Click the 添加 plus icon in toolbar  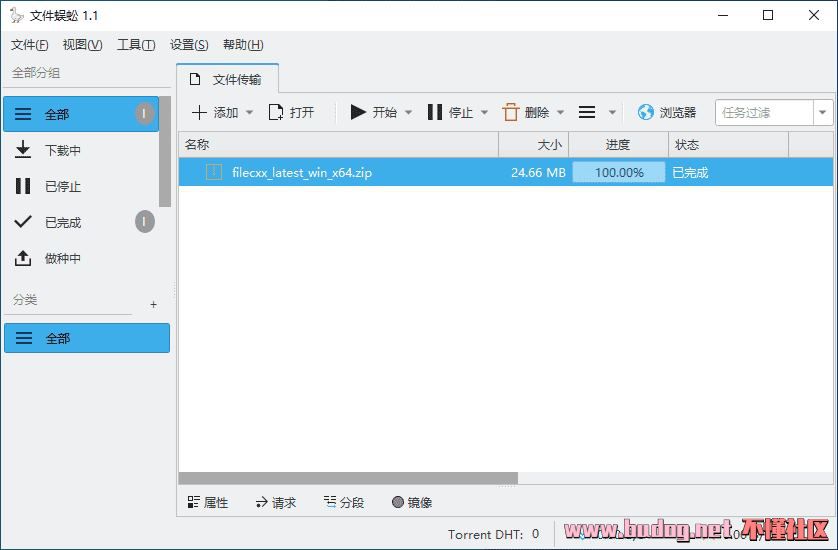pos(199,113)
